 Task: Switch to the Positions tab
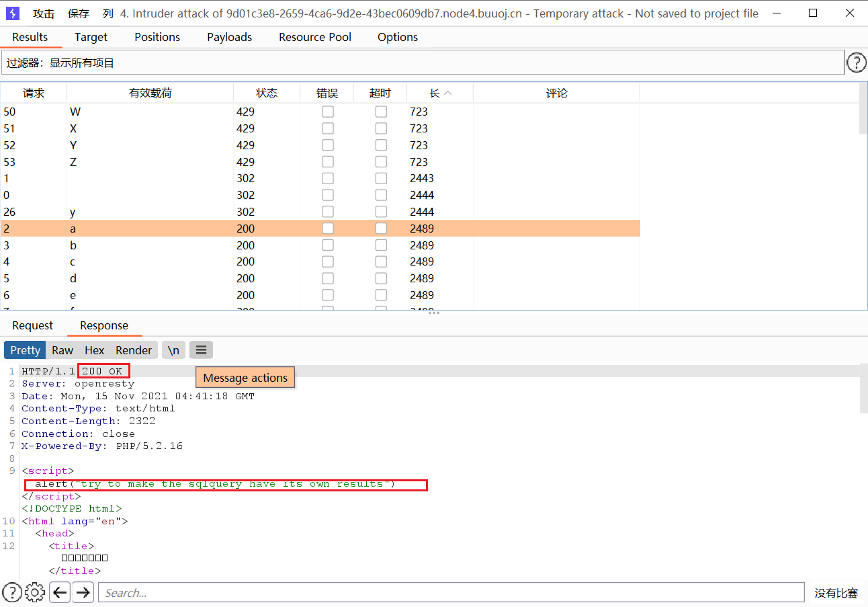point(157,37)
